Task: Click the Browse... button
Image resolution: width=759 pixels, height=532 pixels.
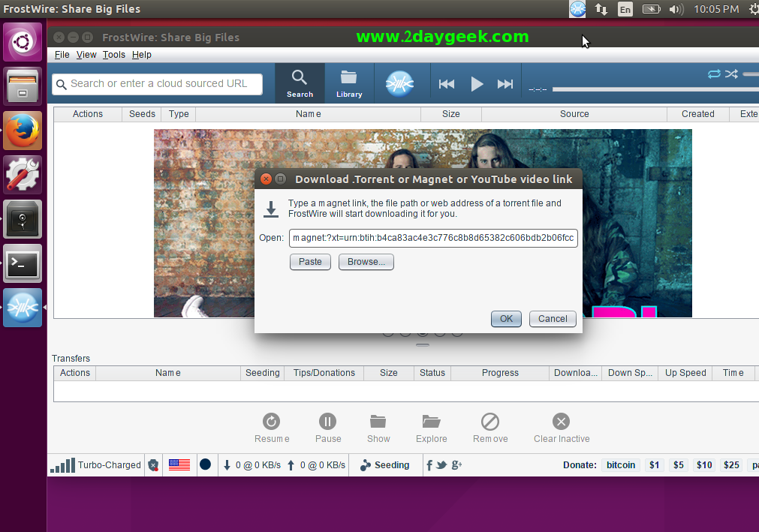Action: coord(366,262)
